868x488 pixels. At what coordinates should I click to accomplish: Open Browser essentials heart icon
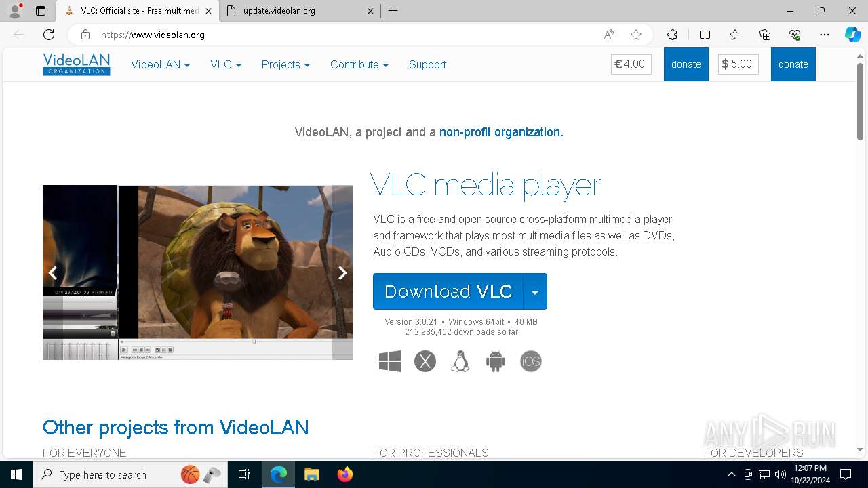[x=795, y=35]
